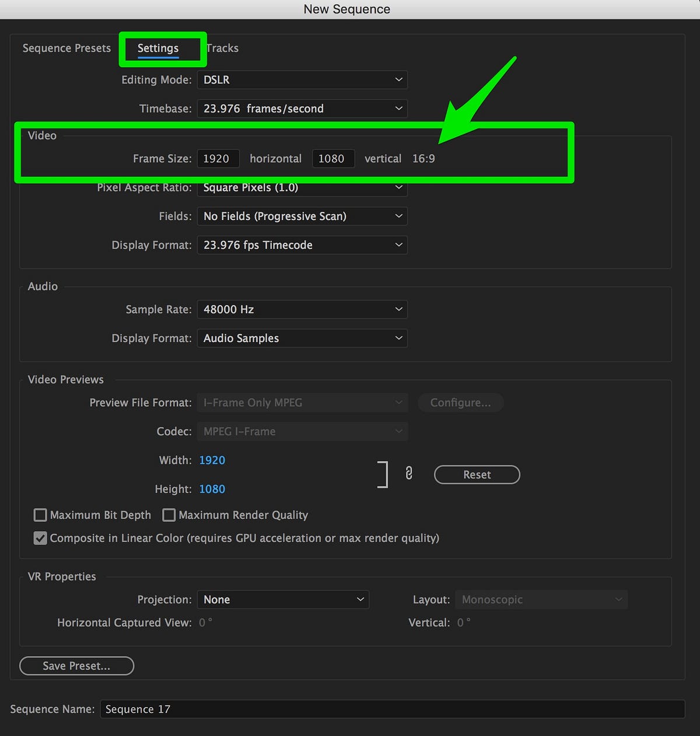The height and width of the screenshot is (736, 700).
Task: Open the Fields dropdown
Action: coord(302,216)
